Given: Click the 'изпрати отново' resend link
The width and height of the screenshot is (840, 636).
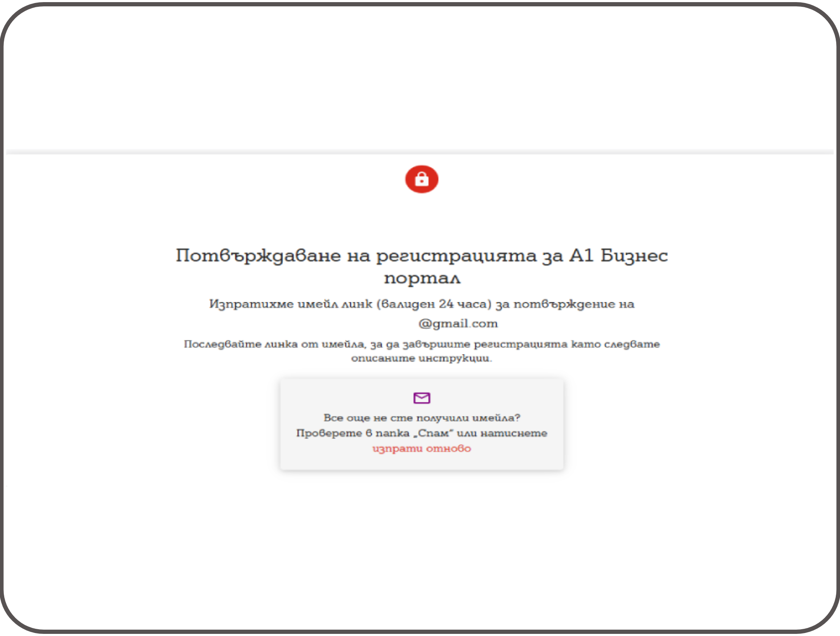Looking at the screenshot, I should coord(421,448).
